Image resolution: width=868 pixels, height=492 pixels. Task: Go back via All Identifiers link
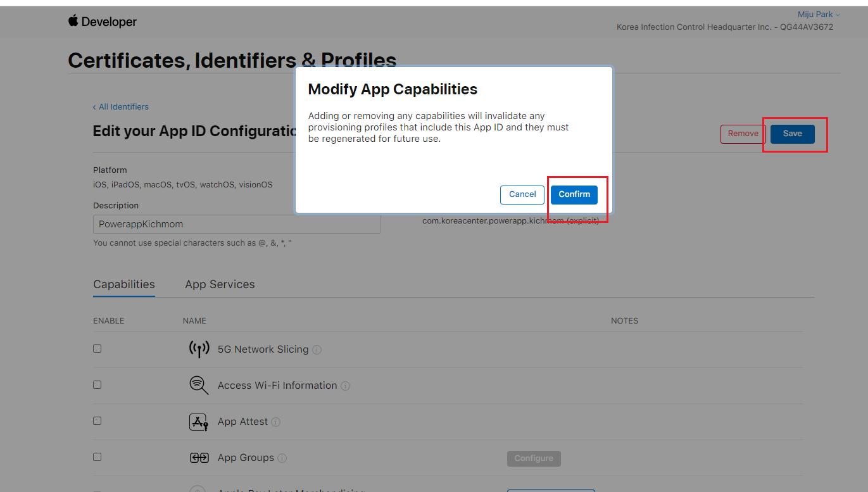point(121,107)
